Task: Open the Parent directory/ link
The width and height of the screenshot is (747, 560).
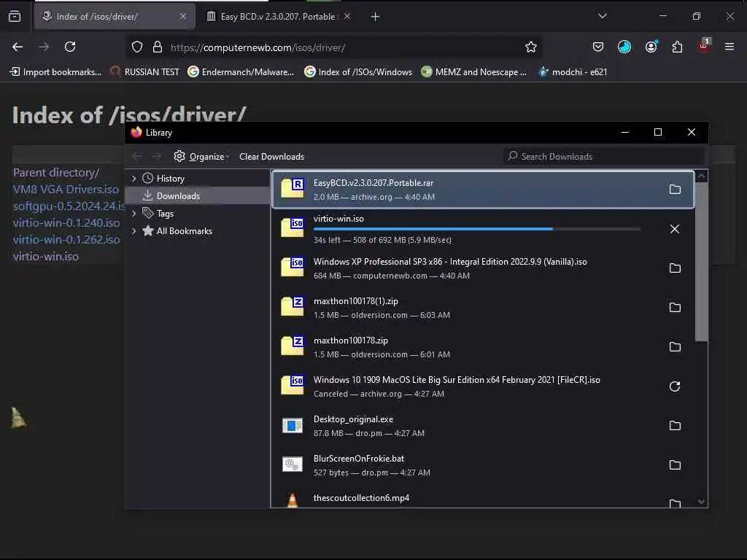Action: pyautogui.click(x=56, y=172)
